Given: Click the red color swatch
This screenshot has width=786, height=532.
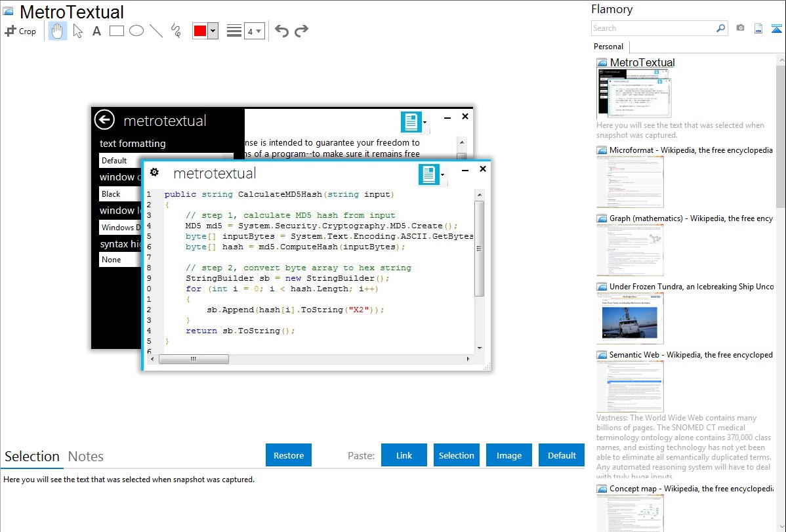Looking at the screenshot, I should (x=200, y=31).
